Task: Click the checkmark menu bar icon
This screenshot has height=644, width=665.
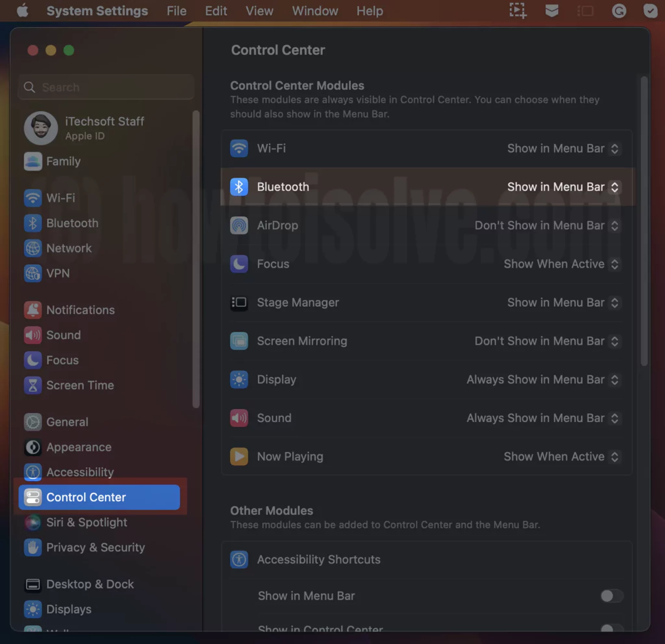Action: coord(650,11)
